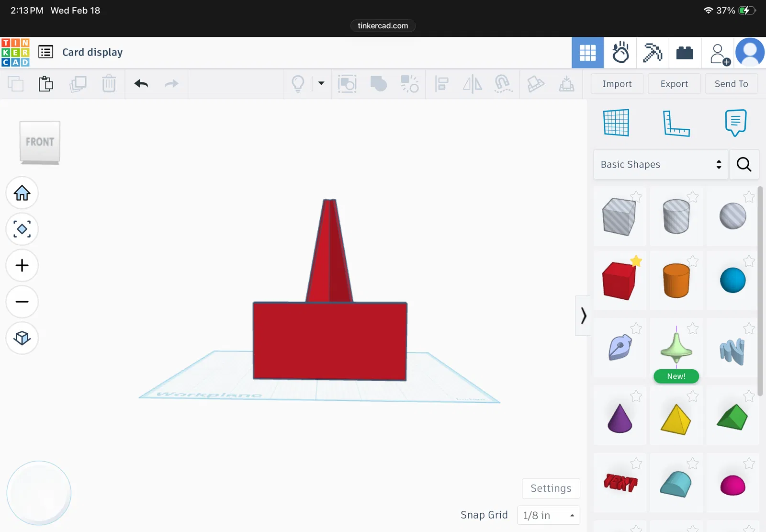
Task: Open the Notes tool
Action: click(736, 123)
